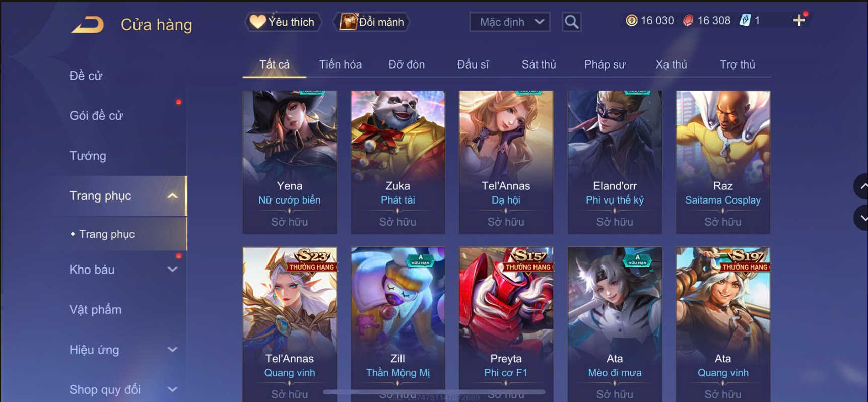Screen dimensions: 868x402
Task: Switch to the Pháp sư tab
Action: pyautogui.click(x=605, y=64)
